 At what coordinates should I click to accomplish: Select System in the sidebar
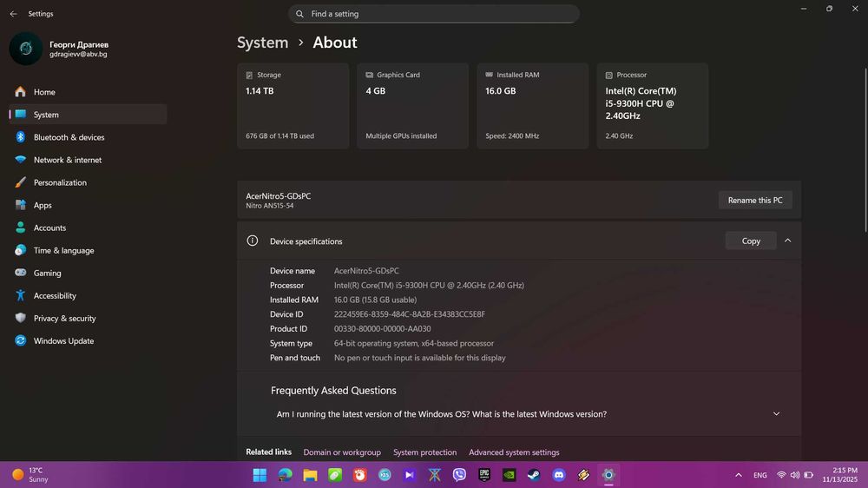click(88, 115)
